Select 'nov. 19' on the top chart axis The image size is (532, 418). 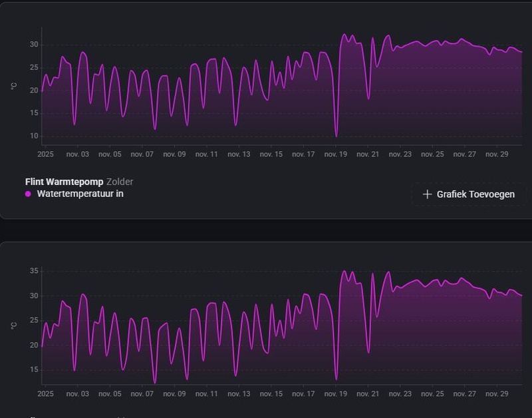pos(336,154)
